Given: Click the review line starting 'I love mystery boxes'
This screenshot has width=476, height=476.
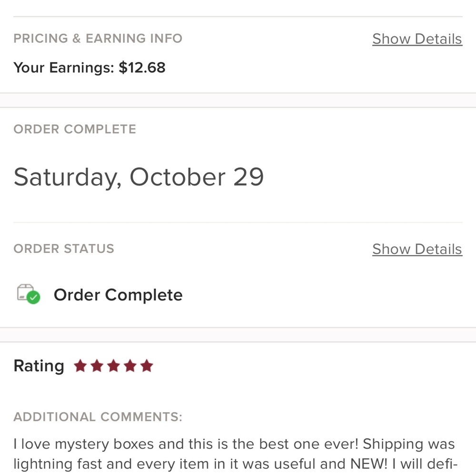Looking at the screenshot, I should click(234, 444).
